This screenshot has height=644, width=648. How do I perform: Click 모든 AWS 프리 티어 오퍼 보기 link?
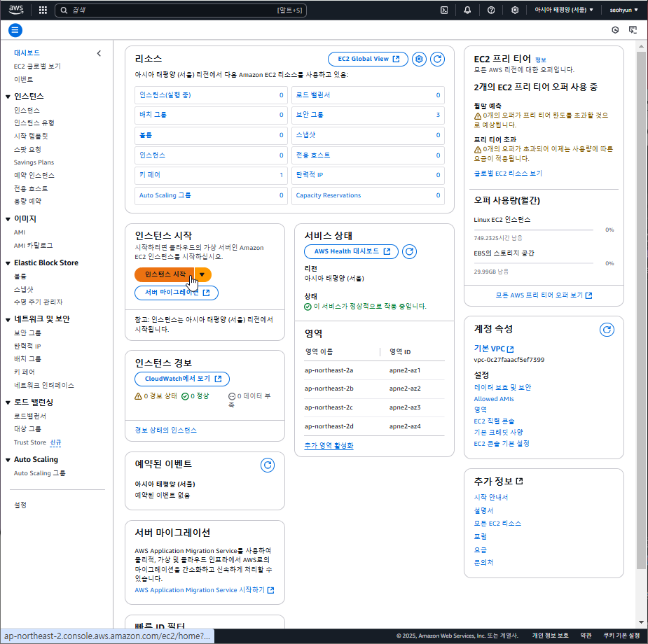point(544,295)
